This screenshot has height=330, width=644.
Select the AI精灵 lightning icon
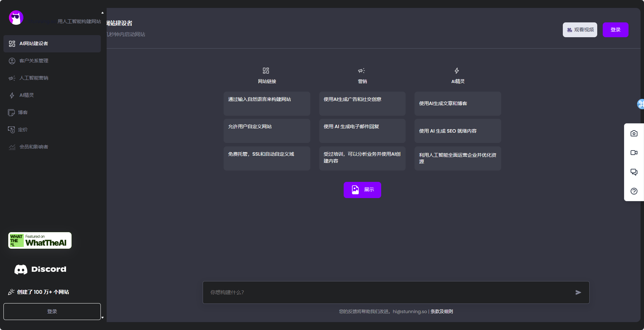pyautogui.click(x=12, y=95)
